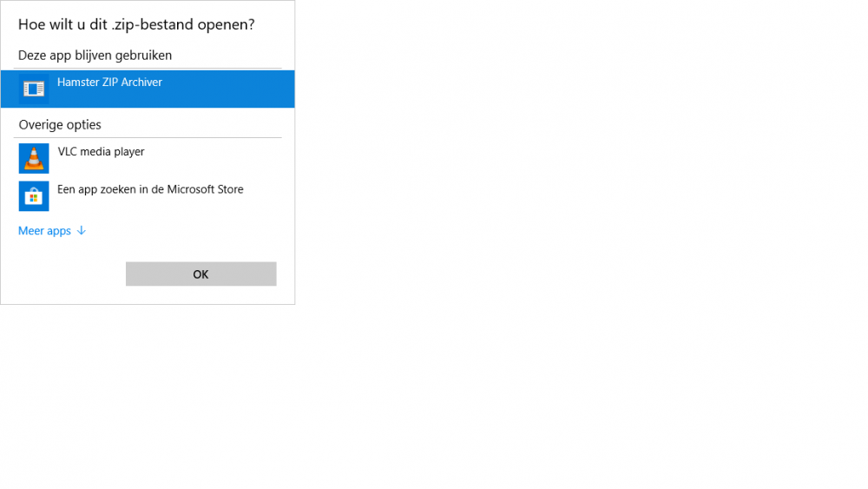Click the divider line under 'Overige opties'

148,137
